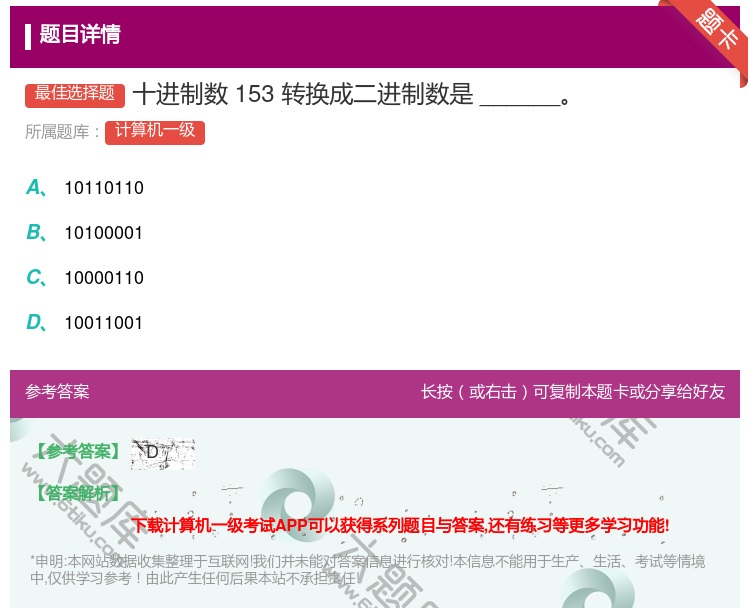Click the answer image showing D
The image size is (750, 608).
pyautogui.click(x=163, y=453)
